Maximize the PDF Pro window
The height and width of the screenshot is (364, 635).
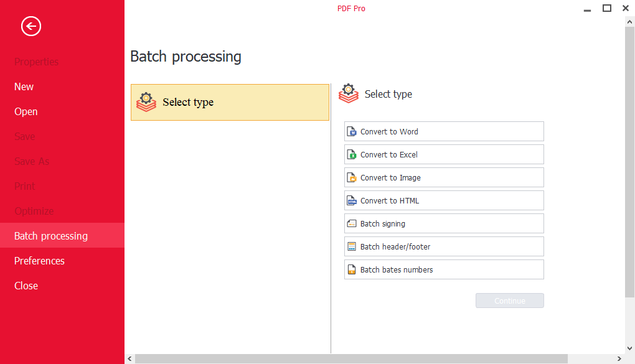coord(606,8)
